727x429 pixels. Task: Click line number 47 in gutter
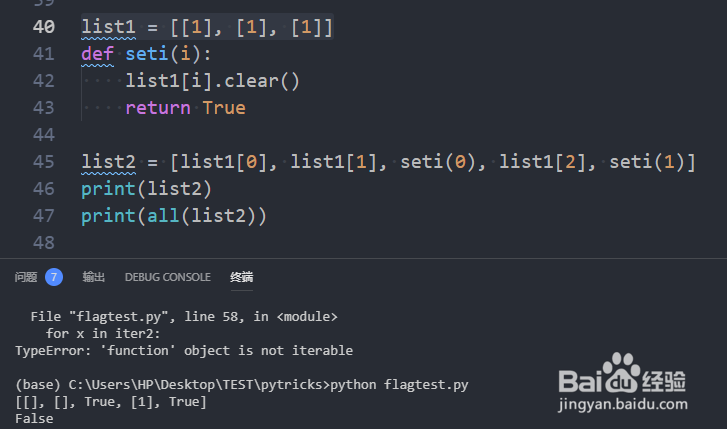[44, 216]
